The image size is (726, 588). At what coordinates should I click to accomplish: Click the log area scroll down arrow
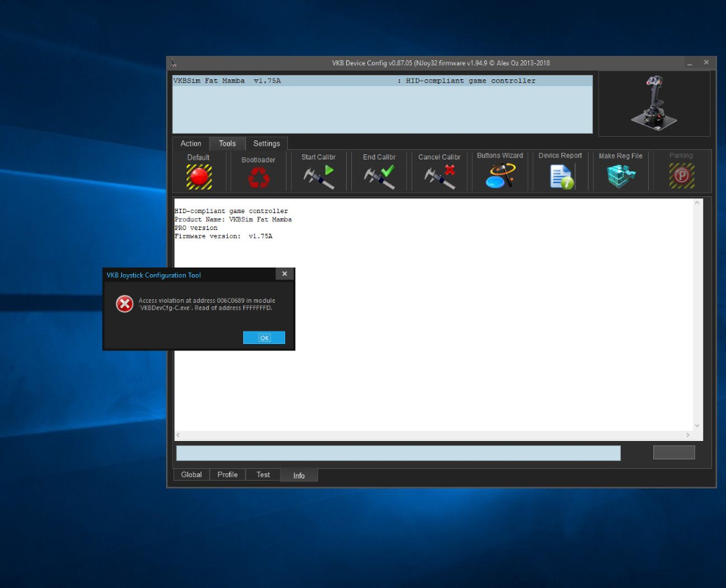pyautogui.click(x=697, y=426)
